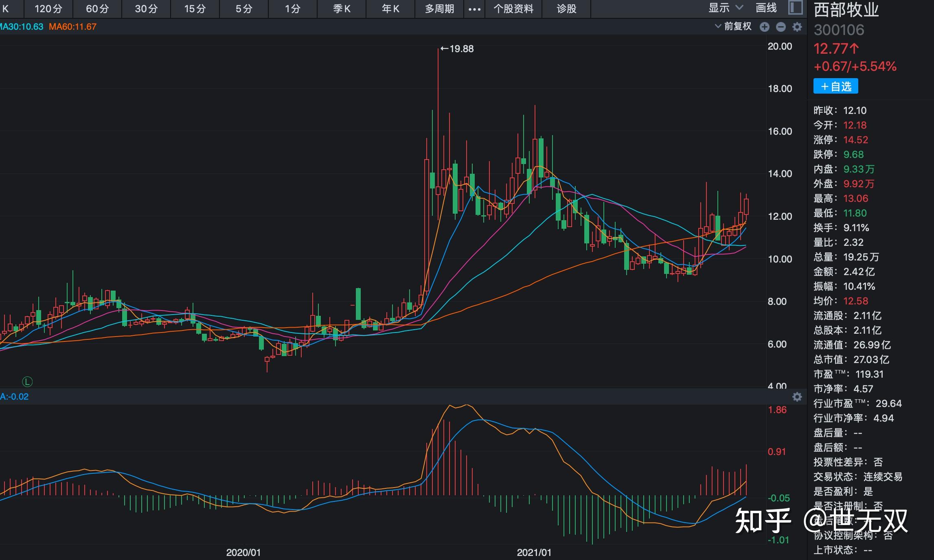The width and height of the screenshot is (934, 560).
Task: Open more periods ellipsis menu
Action: coord(474,9)
